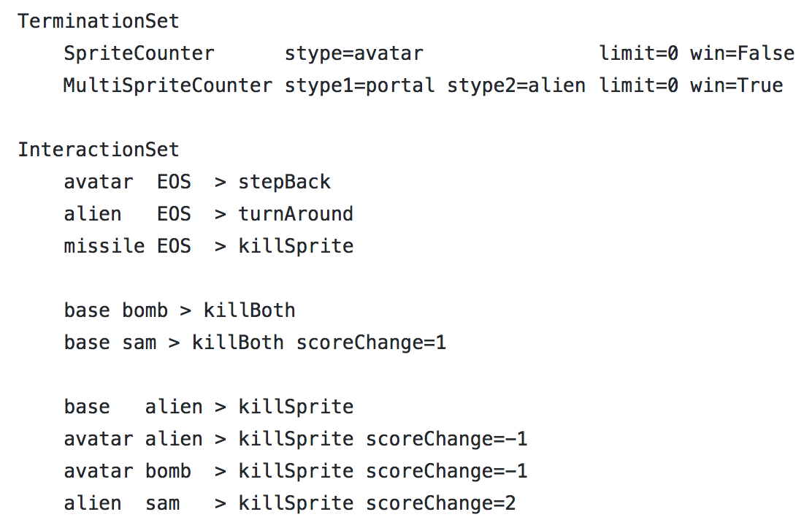812x520 pixels.
Task: Click scoreChange=-1 on avatar alien line
Action: (x=447, y=439)
